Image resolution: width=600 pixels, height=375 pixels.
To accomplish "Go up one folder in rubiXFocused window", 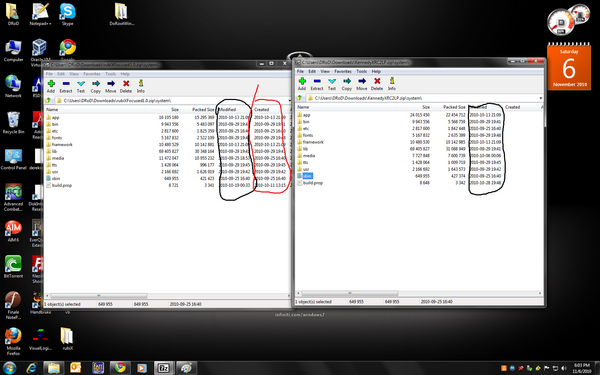I will [x=48, y=101].
